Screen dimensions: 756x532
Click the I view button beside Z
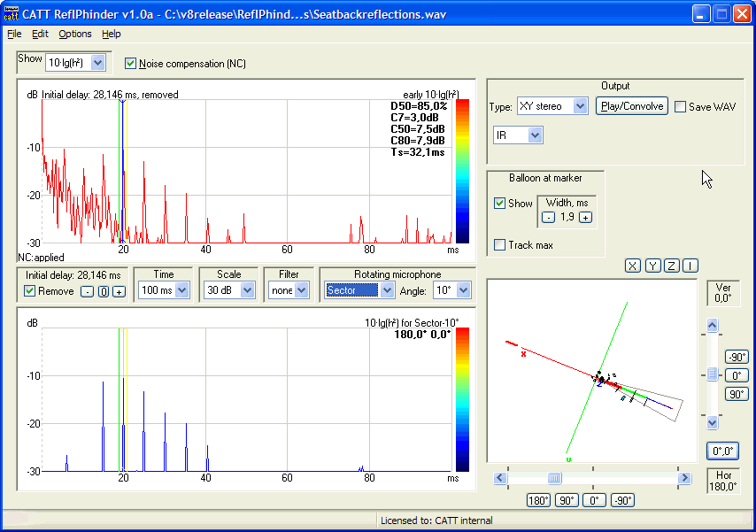(x=690, y=266)
